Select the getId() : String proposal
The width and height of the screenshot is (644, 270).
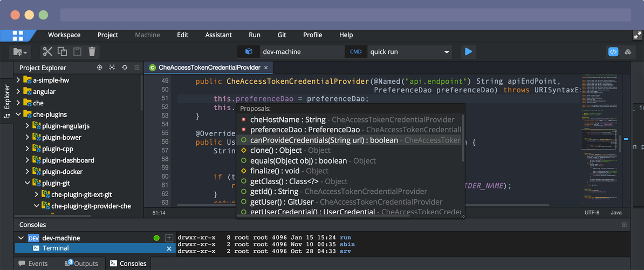[274, 192]
